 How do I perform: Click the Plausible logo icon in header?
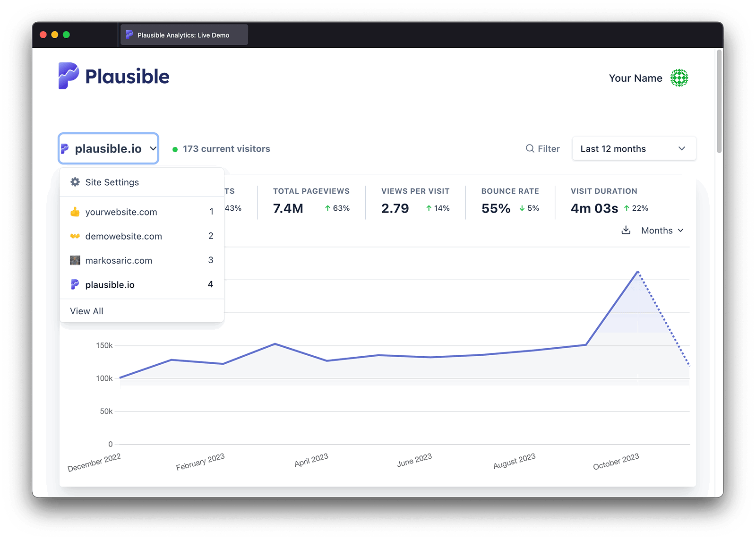coord(69,76)
